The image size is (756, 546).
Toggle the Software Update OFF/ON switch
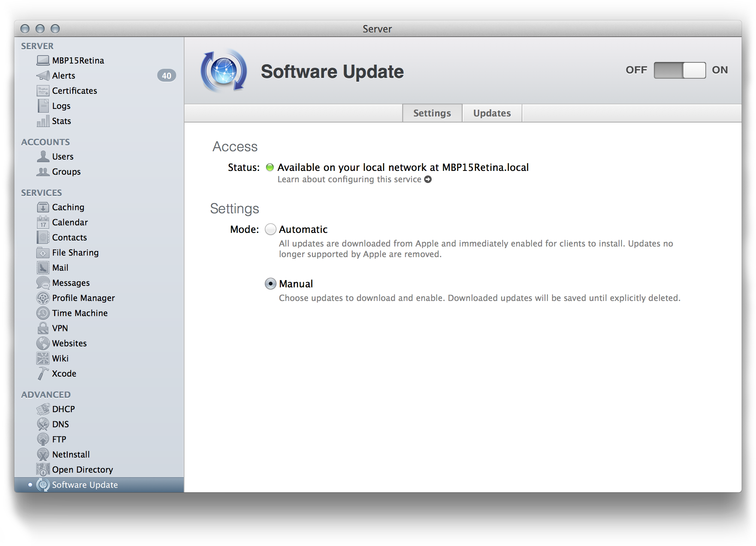tap(680, 70)
